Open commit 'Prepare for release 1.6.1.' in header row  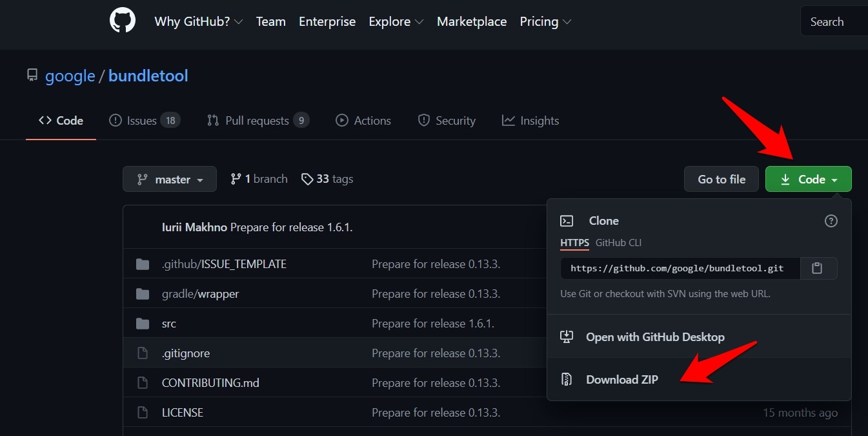click(291, 227)
